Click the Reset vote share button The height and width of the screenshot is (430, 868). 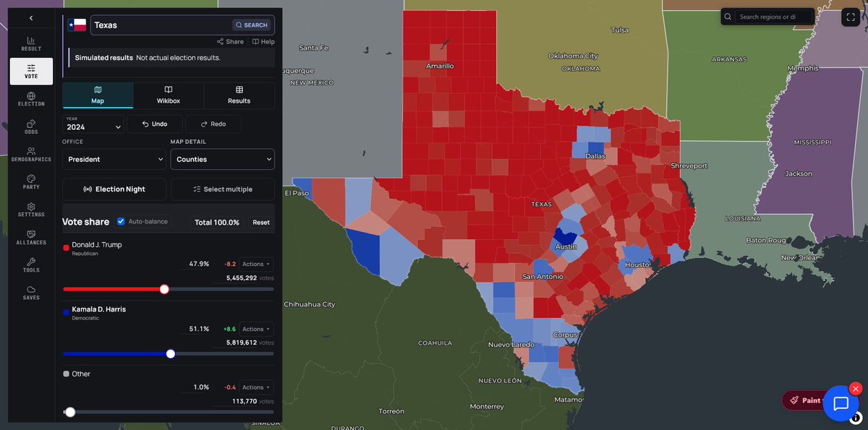click(261, 223)
